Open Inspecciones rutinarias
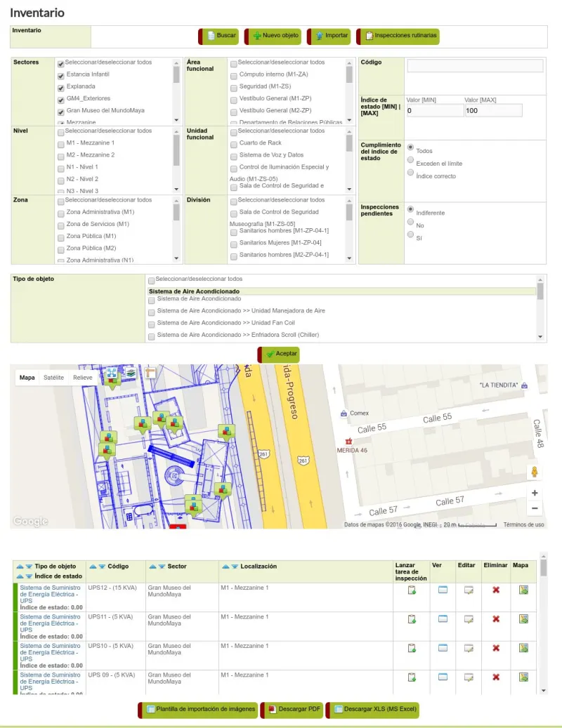Image resolution: width=562 pixels, height=728 pixels. pos(398,37)
